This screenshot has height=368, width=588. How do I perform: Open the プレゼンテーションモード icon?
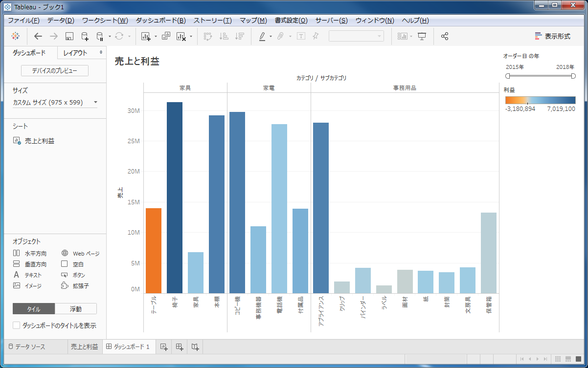(422, 36)
